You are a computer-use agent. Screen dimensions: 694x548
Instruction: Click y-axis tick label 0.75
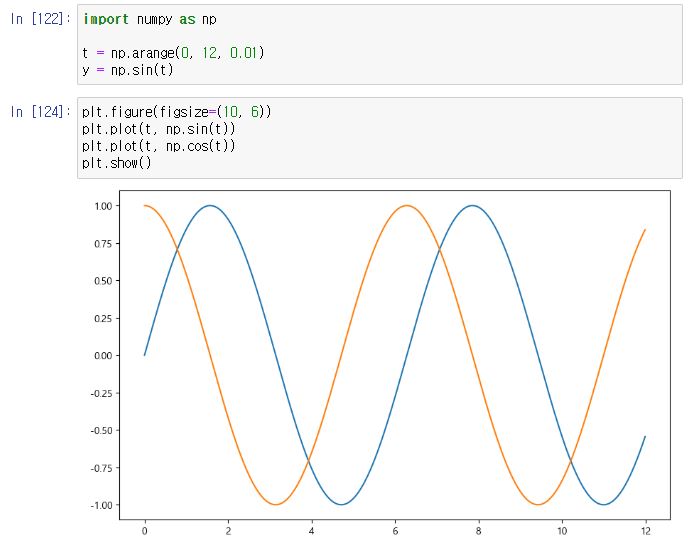(103, 243)
